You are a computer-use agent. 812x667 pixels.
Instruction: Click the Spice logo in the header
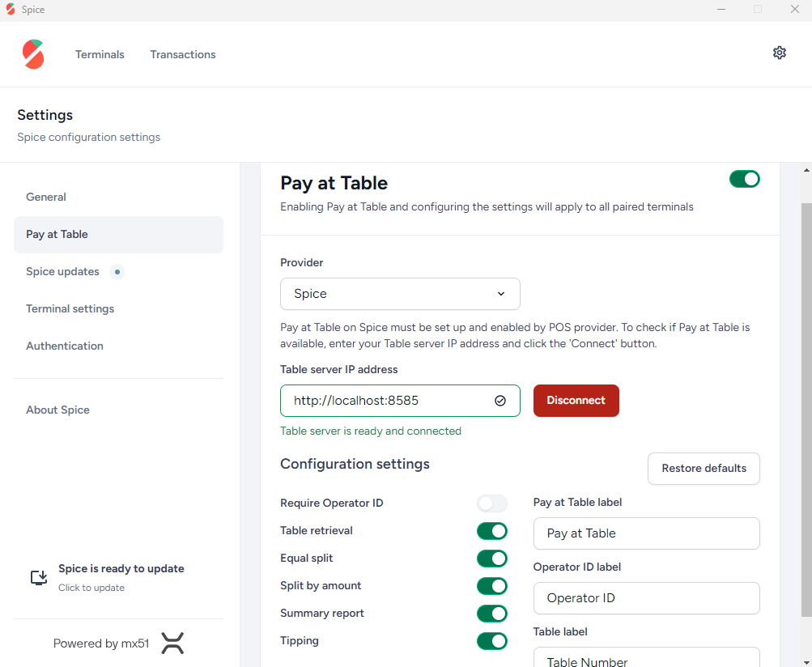(33, 54)
